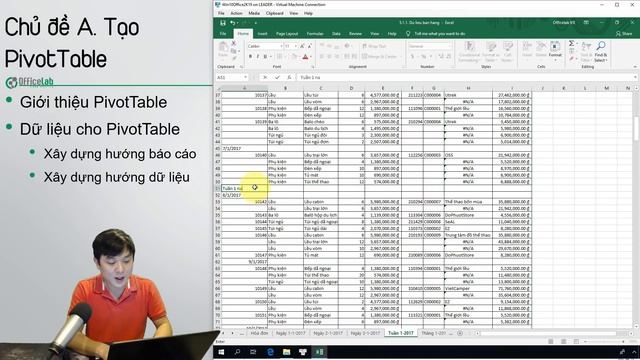Open Excel File tab
The height and width of the screenshot is (360, 640).
coord(223,34)
